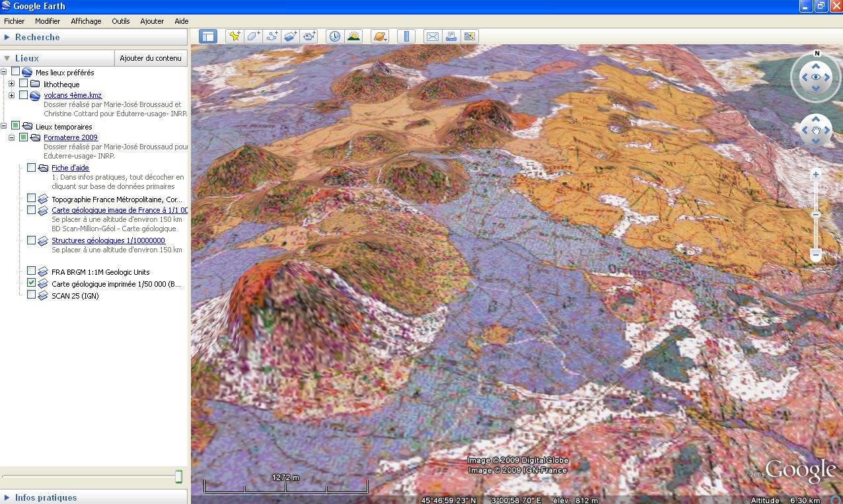Print the current view
Screen dimensions: 843x504
(451, 37)
